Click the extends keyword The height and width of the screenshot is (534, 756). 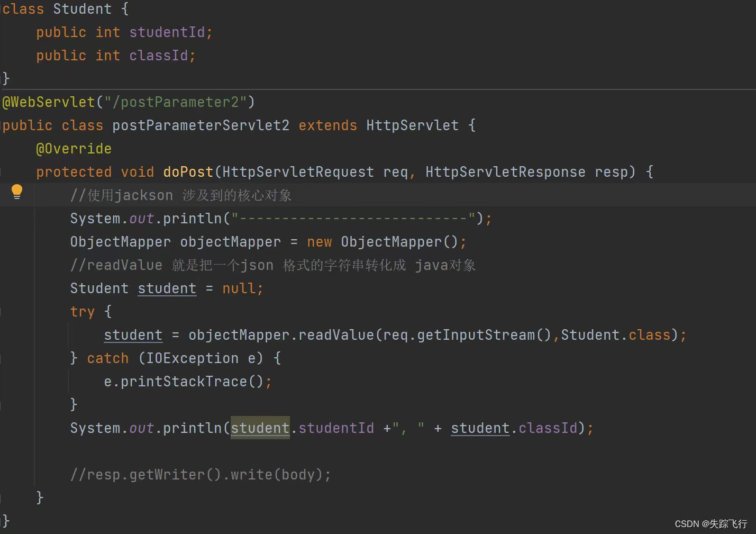click(328, 125)
